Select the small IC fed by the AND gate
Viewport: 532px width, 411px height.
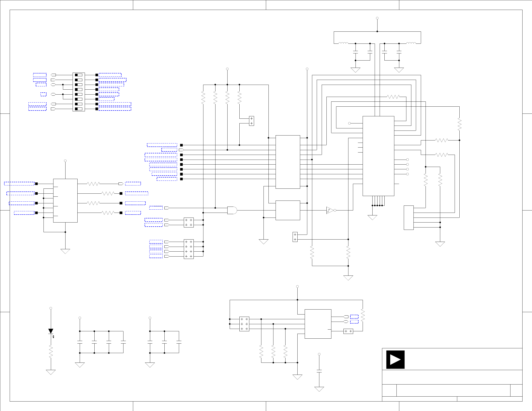(x=288, y=210)
